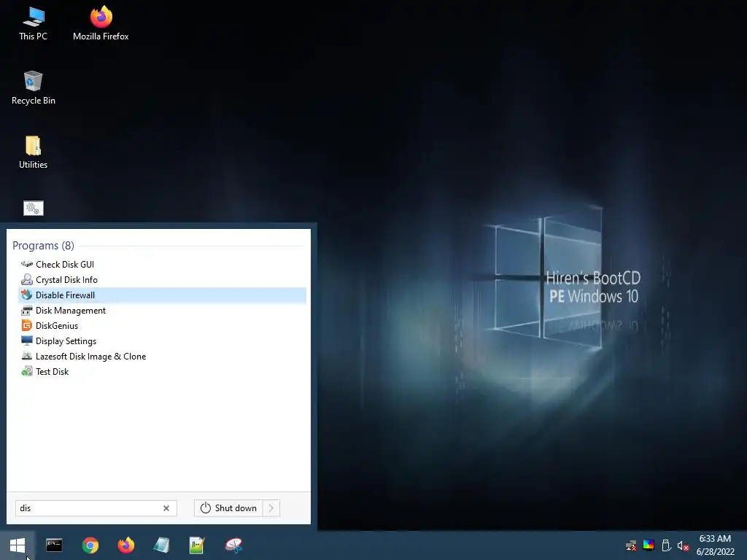Open the green notepad taskbar icon
747x560 pixels.
[197, 545]
